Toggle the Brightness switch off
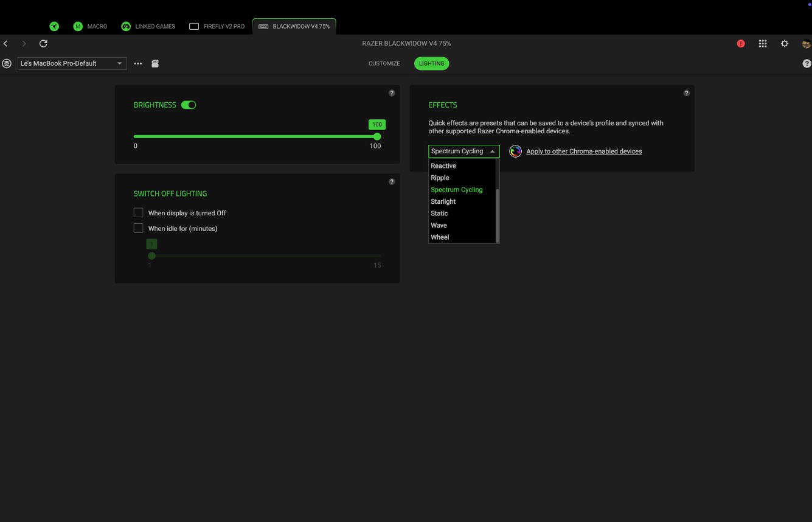The height and width of the screenshot is (522, 812). coord(189,105)
